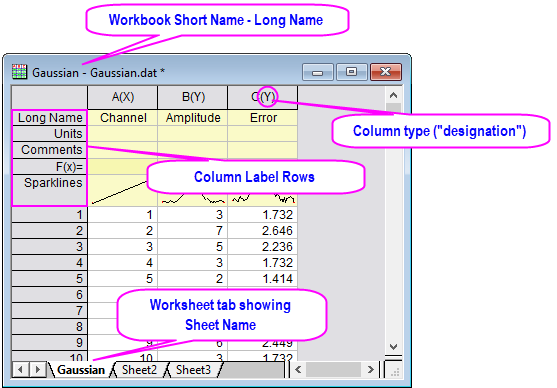Click the Long Name label row header
Screen dimensions: 557x388
tap(49, 118)
